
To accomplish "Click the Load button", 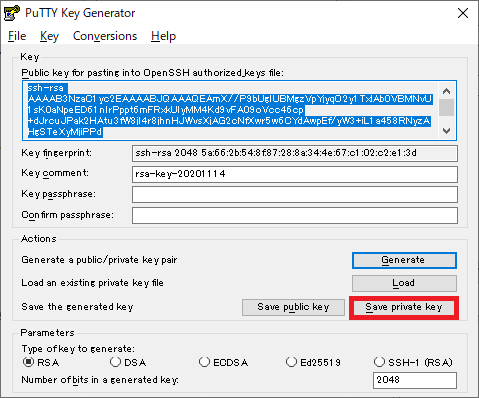I will (404, 283).
